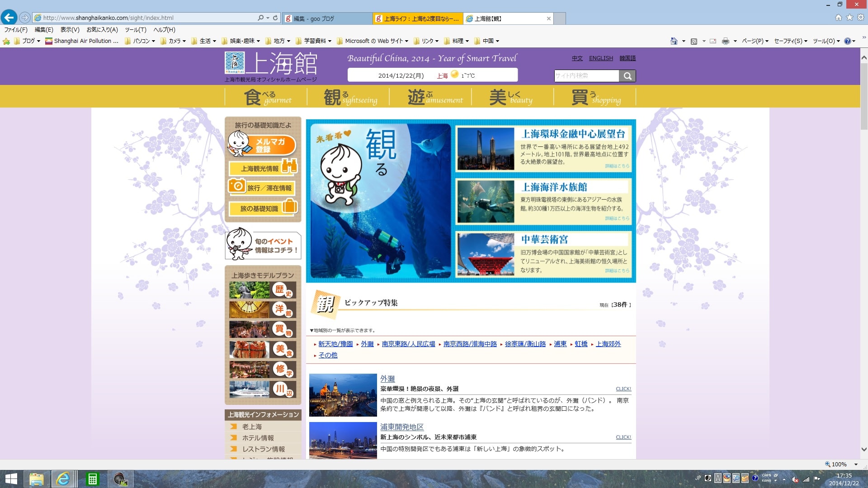The width and height of the screenshot is (868, 488).
Task: Open 旅の基礎知識 suitcase button
Action: click(263, 208)
